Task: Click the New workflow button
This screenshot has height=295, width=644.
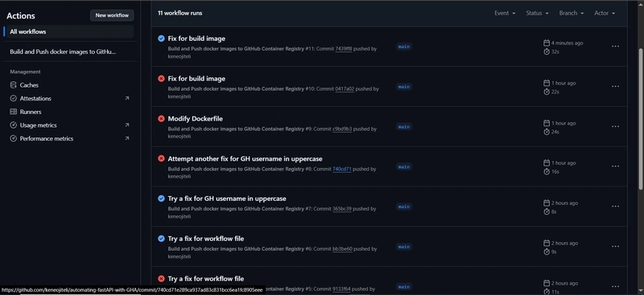Action: coord(112,15)
